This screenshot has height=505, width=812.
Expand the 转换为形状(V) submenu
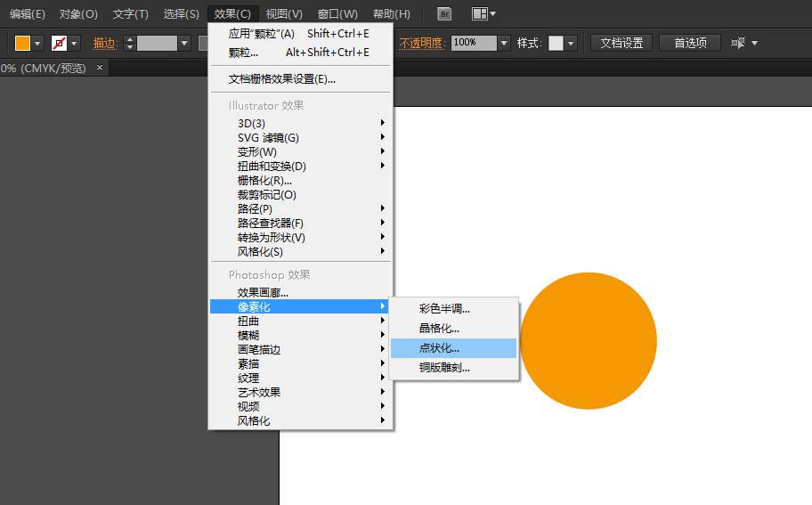300,237
